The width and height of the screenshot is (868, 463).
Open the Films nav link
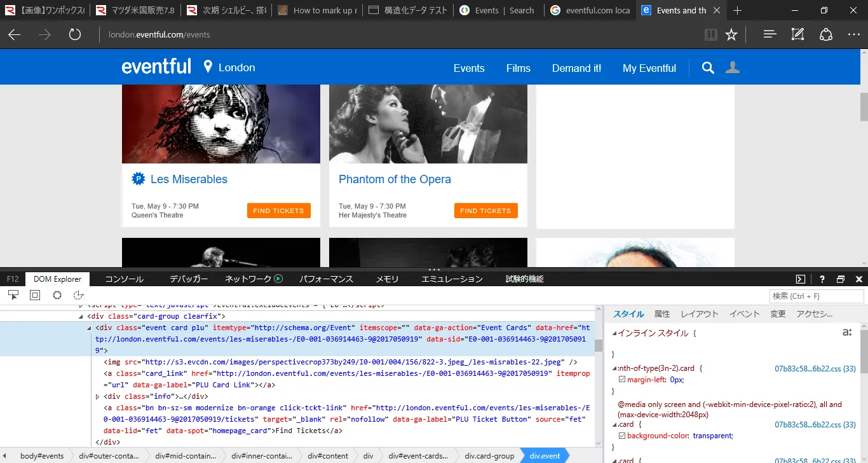tap(519, 68)
